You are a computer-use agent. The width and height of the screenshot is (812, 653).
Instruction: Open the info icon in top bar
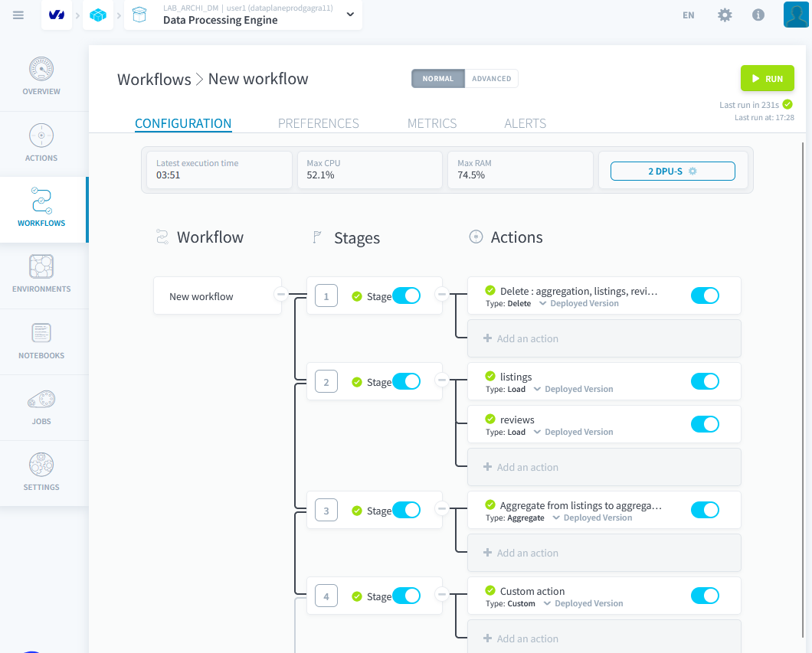click(758, 15)
